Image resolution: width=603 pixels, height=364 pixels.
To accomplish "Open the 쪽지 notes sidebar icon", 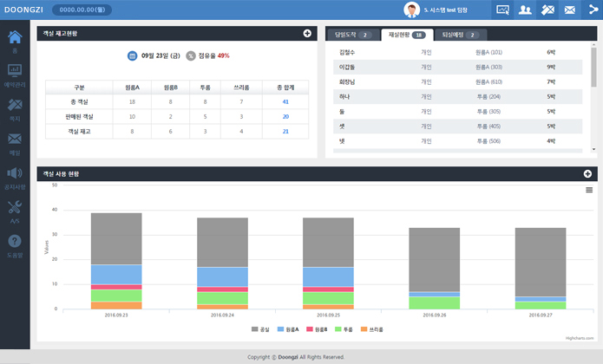I will pos(15,105).
